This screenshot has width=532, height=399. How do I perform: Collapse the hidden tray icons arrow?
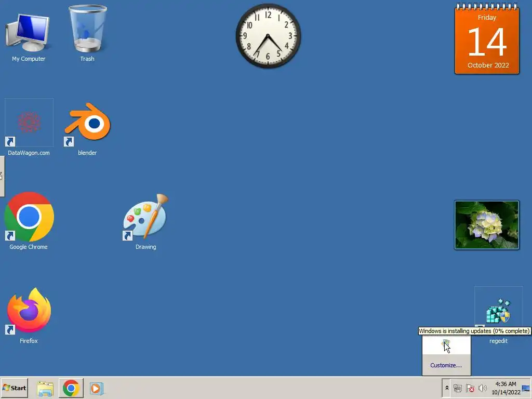(447, 388)
